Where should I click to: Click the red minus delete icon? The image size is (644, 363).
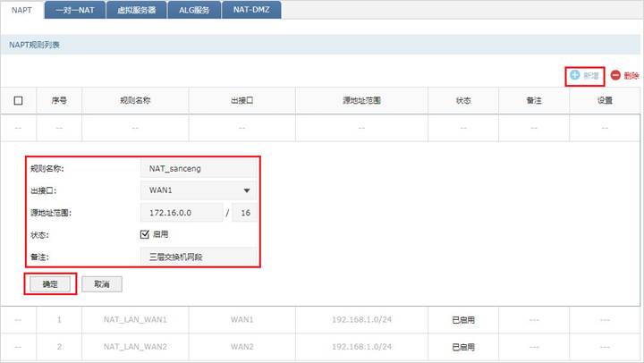coord(615,75)
